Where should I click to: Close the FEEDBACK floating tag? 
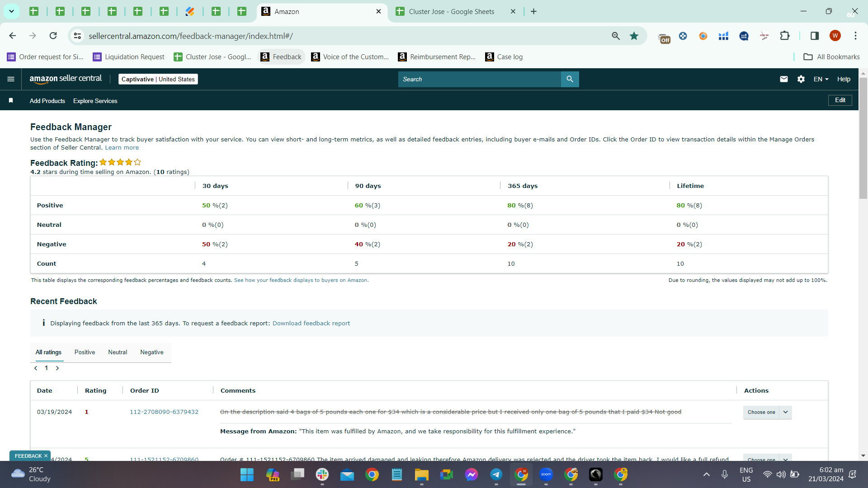pos(46,456)
